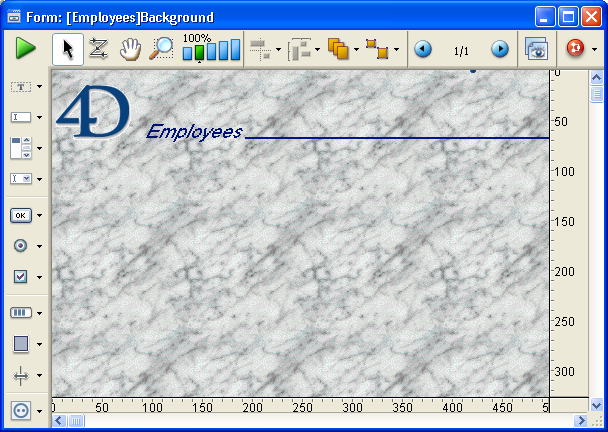Image resolution: width=608 pixels, height=432 pixels.
Task: Expand OK button tool dropdown
Action: click(40, 215)
